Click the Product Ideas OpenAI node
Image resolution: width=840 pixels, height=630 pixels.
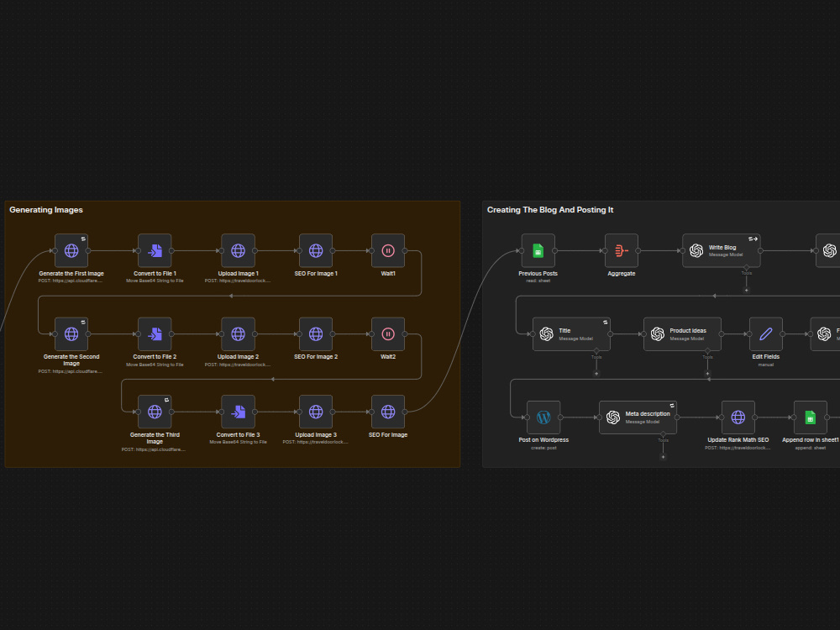tap(682, 333)
